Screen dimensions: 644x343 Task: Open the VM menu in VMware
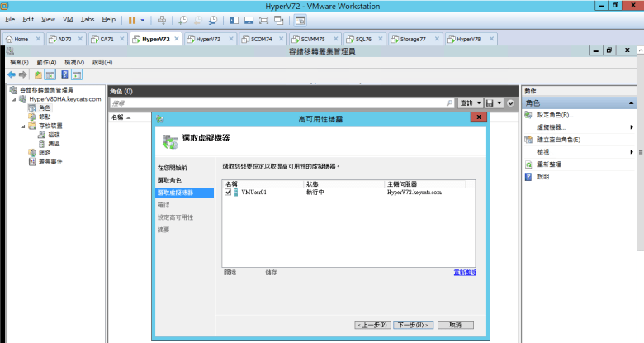click(x=69, y=18)
